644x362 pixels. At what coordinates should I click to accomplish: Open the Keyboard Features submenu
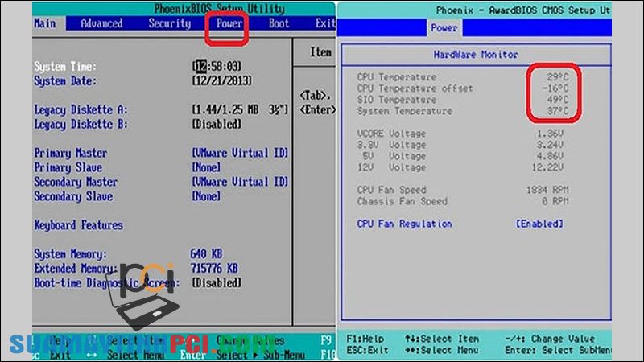click(x=78, y=225)
